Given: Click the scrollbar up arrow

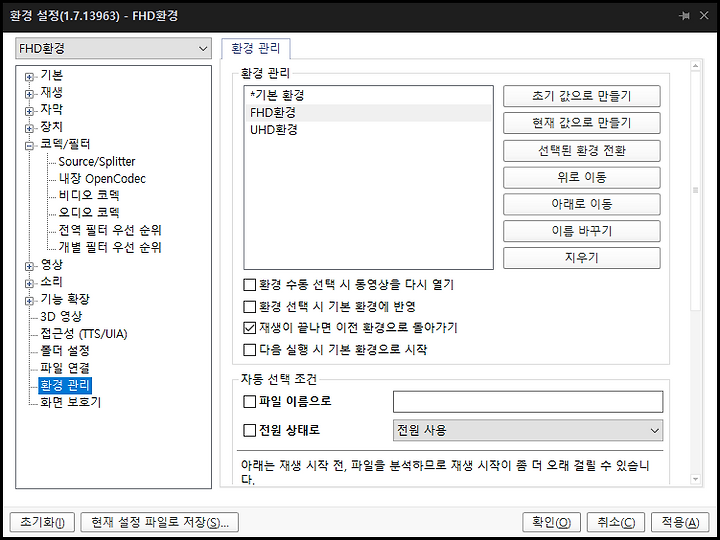Looking at the screenshot, I should click(695, 67).
